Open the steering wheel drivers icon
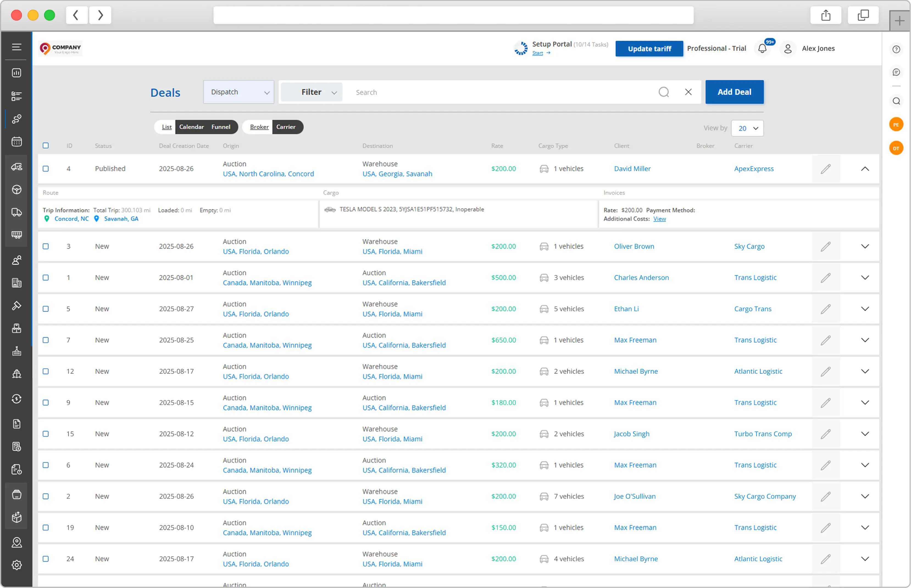The width and height of the screenshot is (911, 588). click(16, 189)
